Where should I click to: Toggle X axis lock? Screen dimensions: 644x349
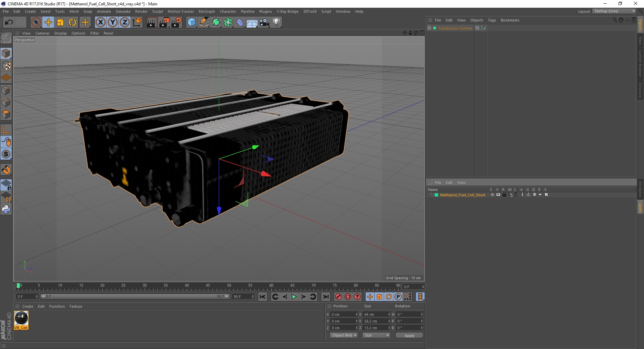pyautogui.click(x=100, y=22)
